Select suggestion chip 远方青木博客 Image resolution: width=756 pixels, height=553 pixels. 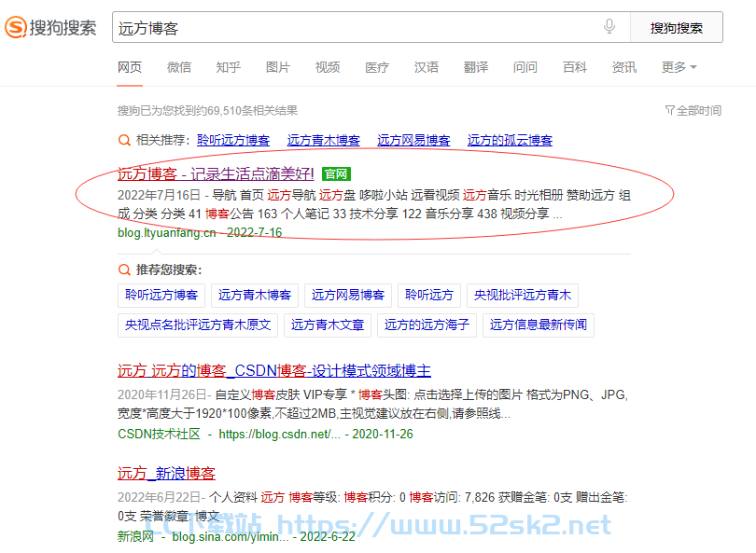click(x=255, y=295)
